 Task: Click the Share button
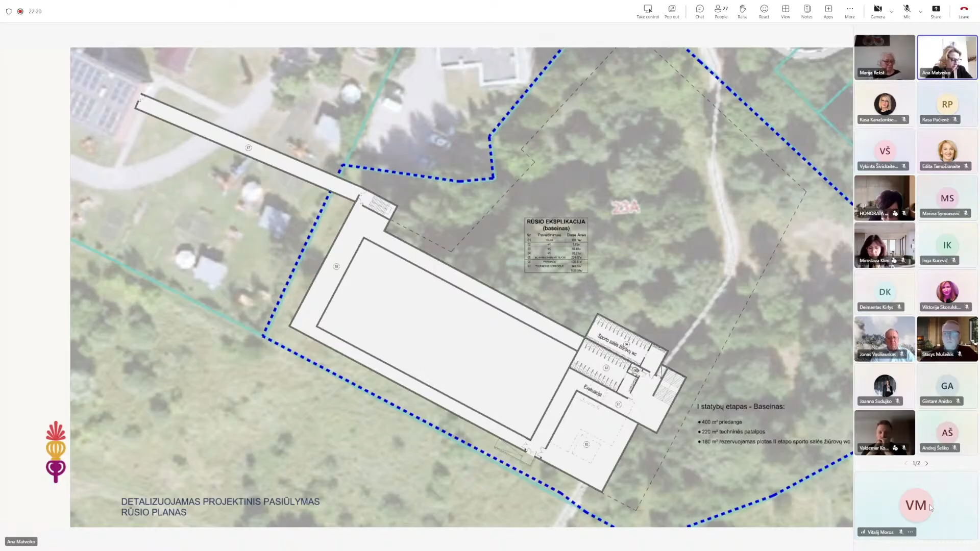tap(936, 11)
